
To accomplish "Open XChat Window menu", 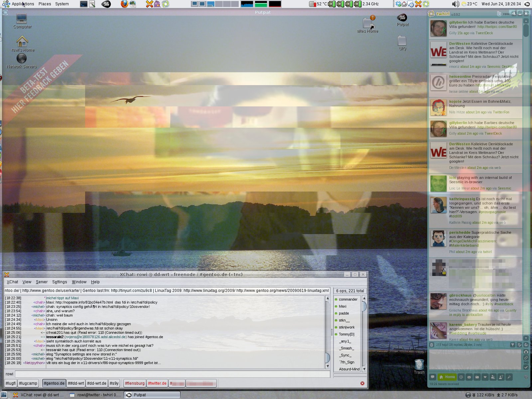I will [79, 282].
